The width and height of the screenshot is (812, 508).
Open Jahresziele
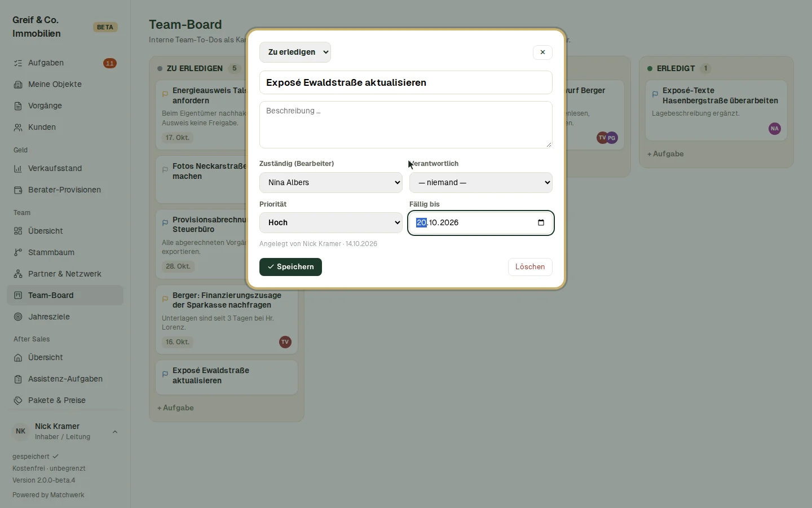tap(65, 317)
